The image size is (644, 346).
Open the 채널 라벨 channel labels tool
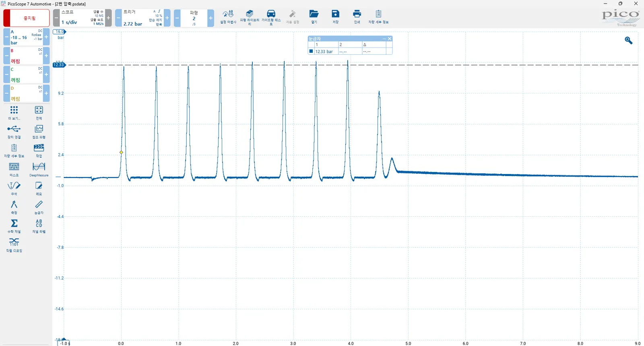39,226
